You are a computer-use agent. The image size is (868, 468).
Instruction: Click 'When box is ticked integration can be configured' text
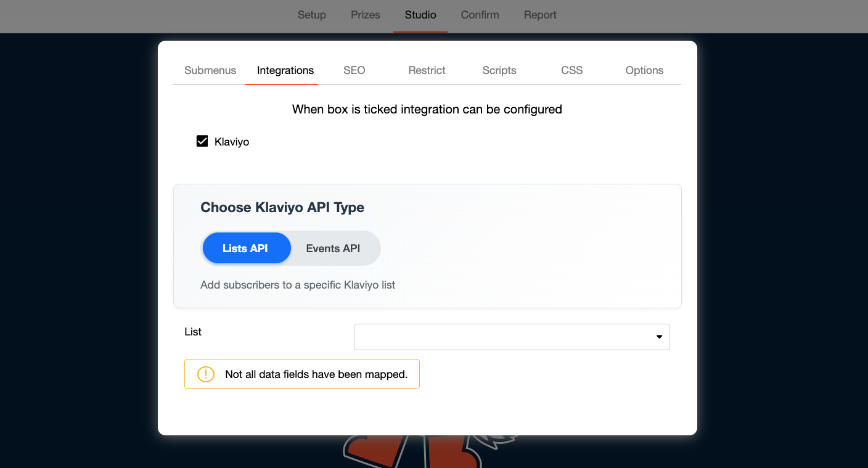pyautogui.click(x=427, y=109)
